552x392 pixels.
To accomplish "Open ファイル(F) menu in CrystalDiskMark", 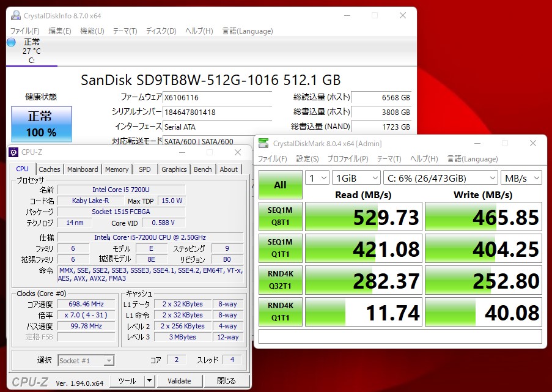I will (x=272, y=159).
